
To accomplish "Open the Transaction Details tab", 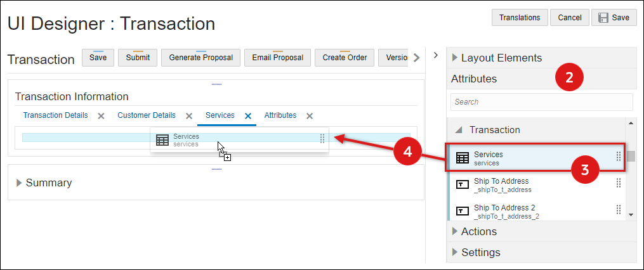I will point(55,115).
